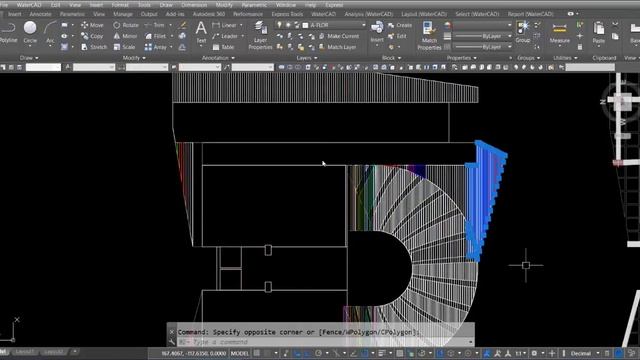Expand the Block panel
640x360 pixels.
tap(391, 58)
